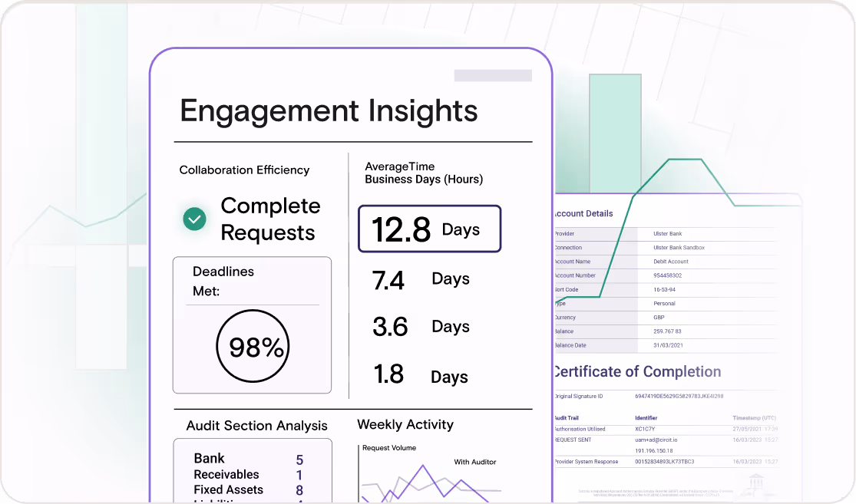Click the AverageTime Business Days (Hours) label
This screenshot has height=504, width=856.
tap(424, 173)
